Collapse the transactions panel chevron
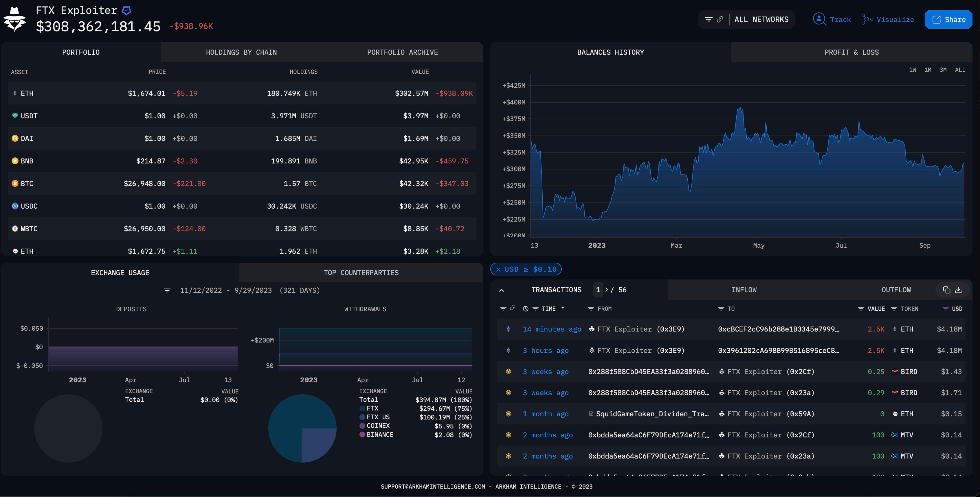Image resolution: width=980 pixels, height=497 pixels. pos(502,290)
